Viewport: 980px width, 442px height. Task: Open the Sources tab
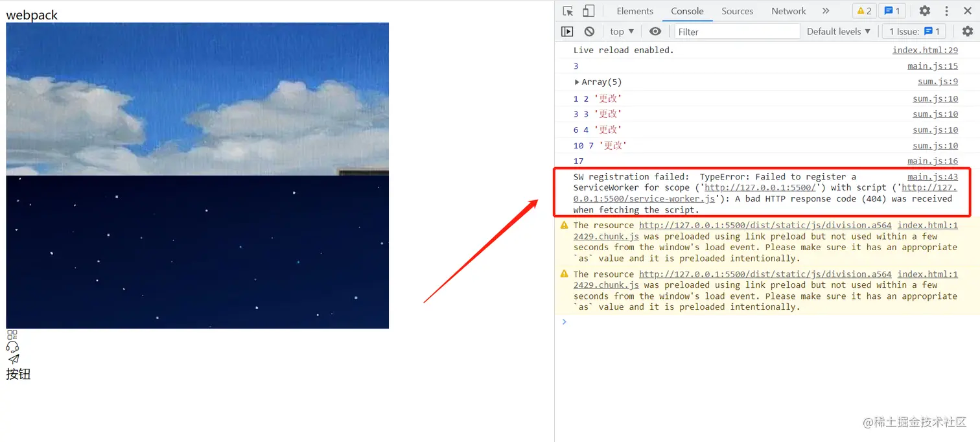click(x=737, y=11)
